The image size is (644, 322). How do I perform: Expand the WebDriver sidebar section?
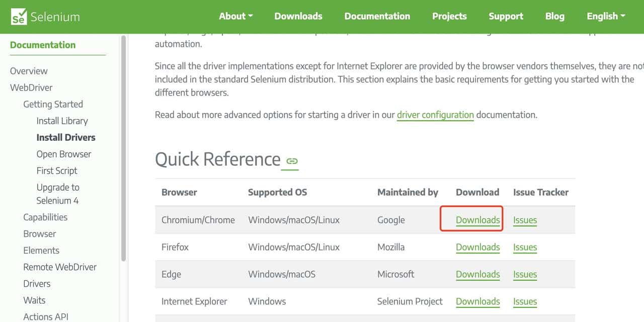coord(31,88)
